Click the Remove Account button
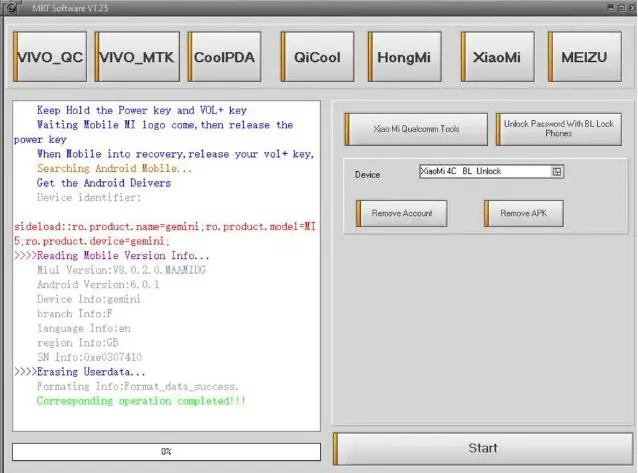This screenshot has width=638, height=473. coord(402,213)
